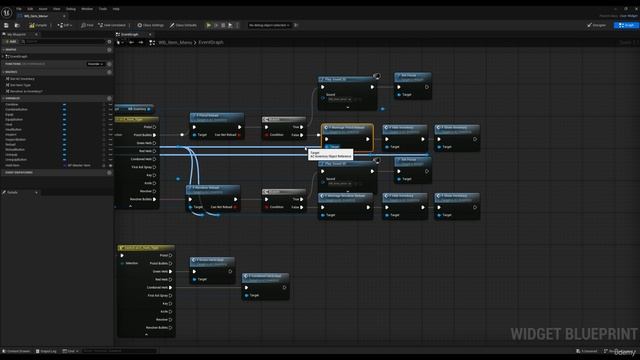Open Class Settings
The width and height of the screenshot is (640, 360).
(x=151, y=25)
